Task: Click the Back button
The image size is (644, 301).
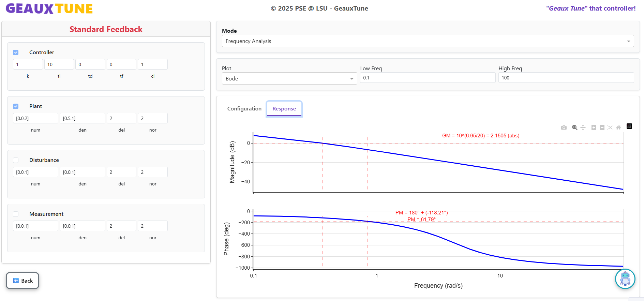Action: tap(23, 281)
